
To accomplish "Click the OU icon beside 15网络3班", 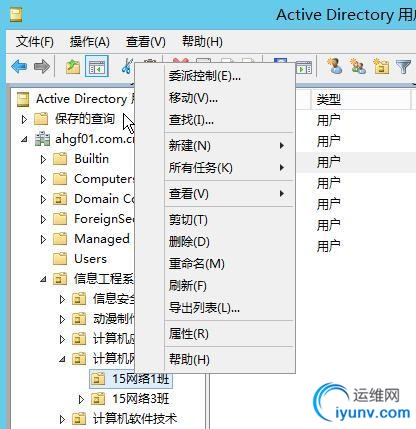I will click(x=98, y=399).
